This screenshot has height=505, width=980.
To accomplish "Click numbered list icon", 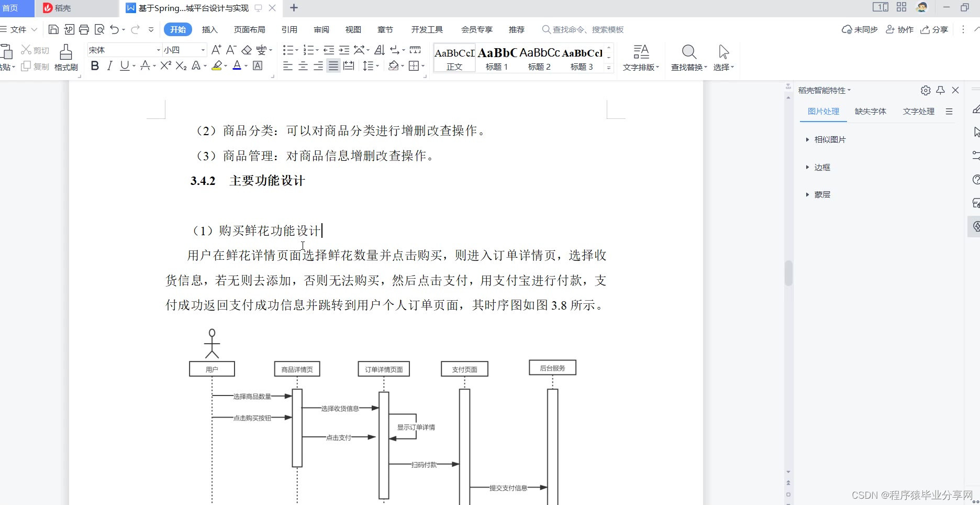I will point(308,50).
